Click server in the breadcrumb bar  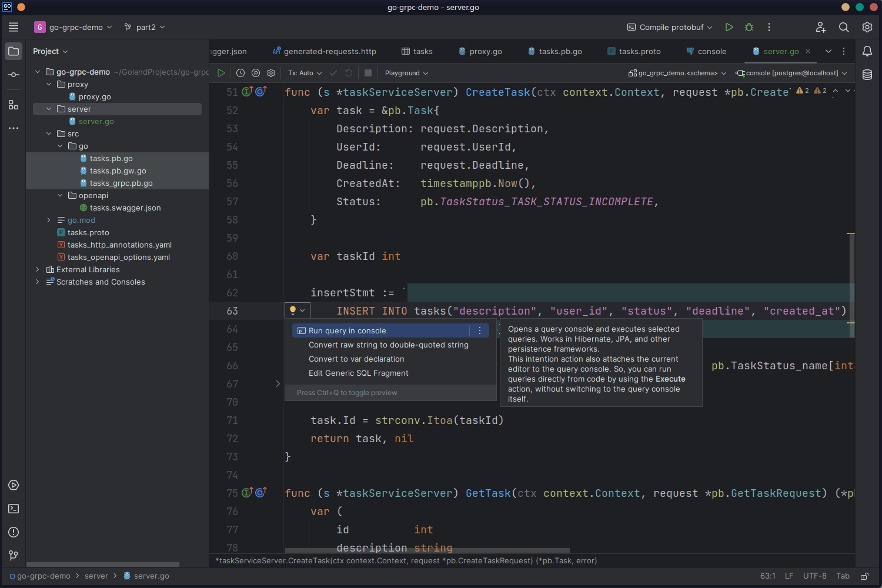[x=96, y=576]
